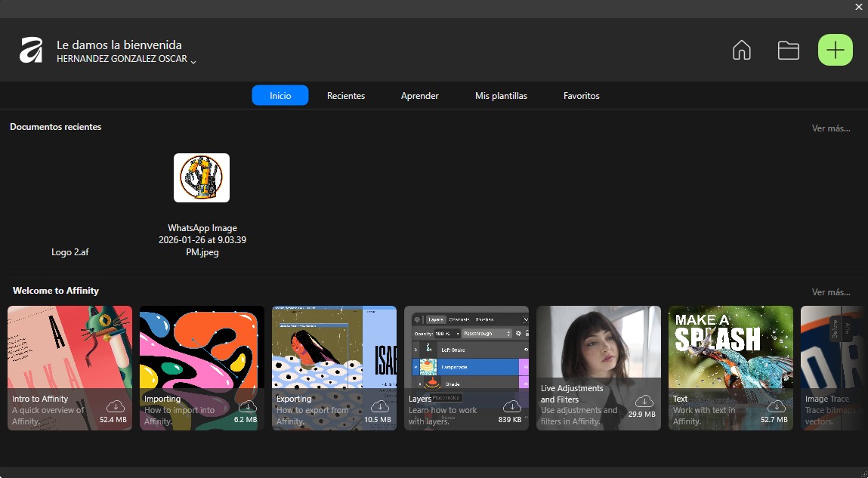868x478 pixels.
Task: Open the WhatsApp Image thumbnail
Action: (202, 177)
